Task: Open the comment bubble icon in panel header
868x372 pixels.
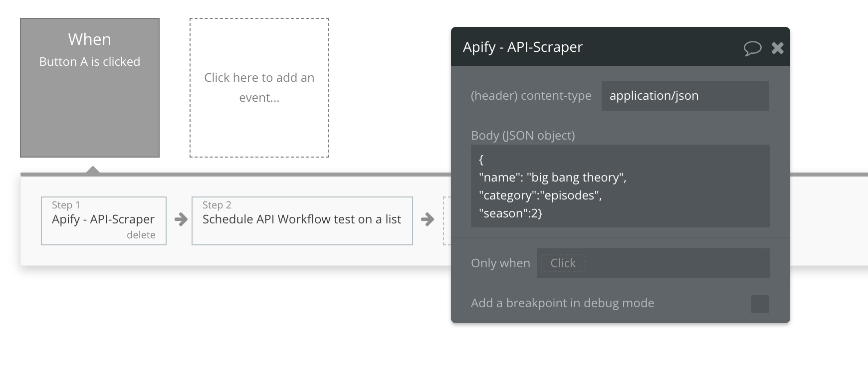Action: pyautogui.click(x=752, y=48)
